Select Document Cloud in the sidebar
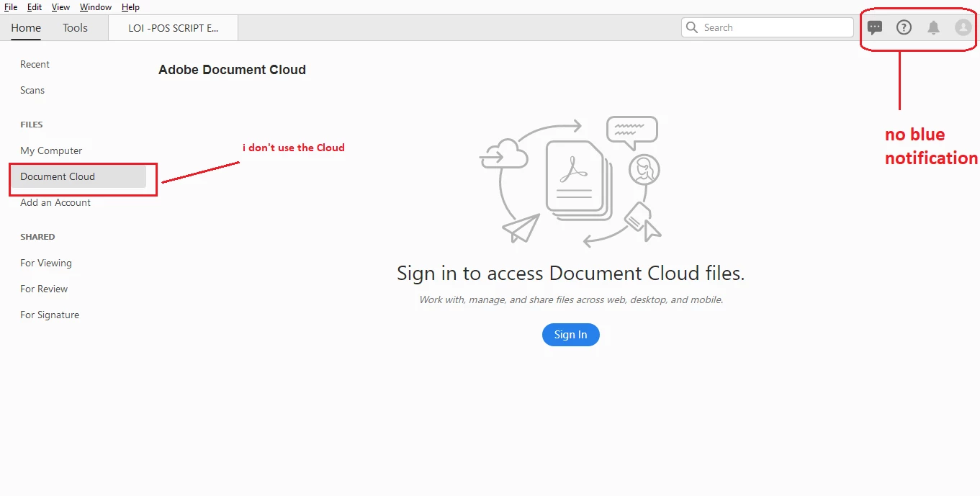 [78, 177]
